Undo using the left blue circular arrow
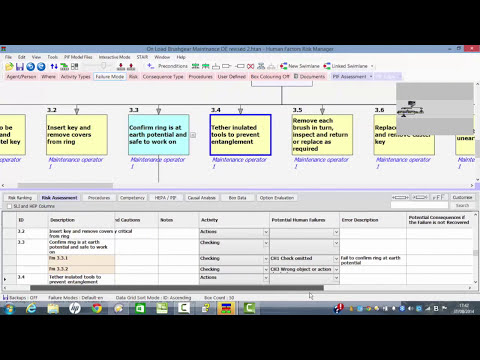 point(30,66)
